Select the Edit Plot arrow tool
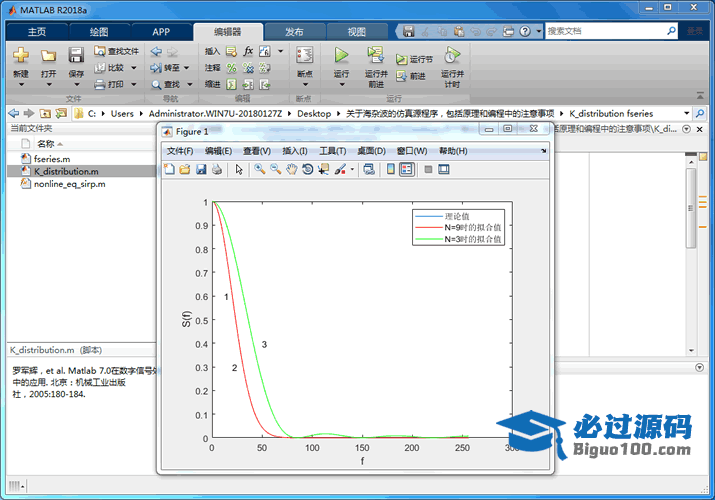 pos(239,170)
